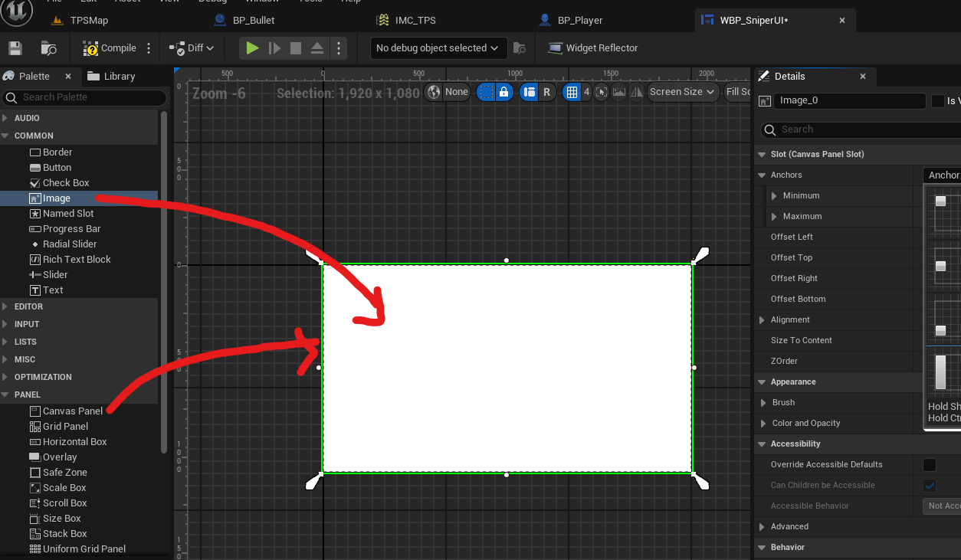The image size is (961, 560).
Task: Switch to the Library tab
Action: point(112,76)
